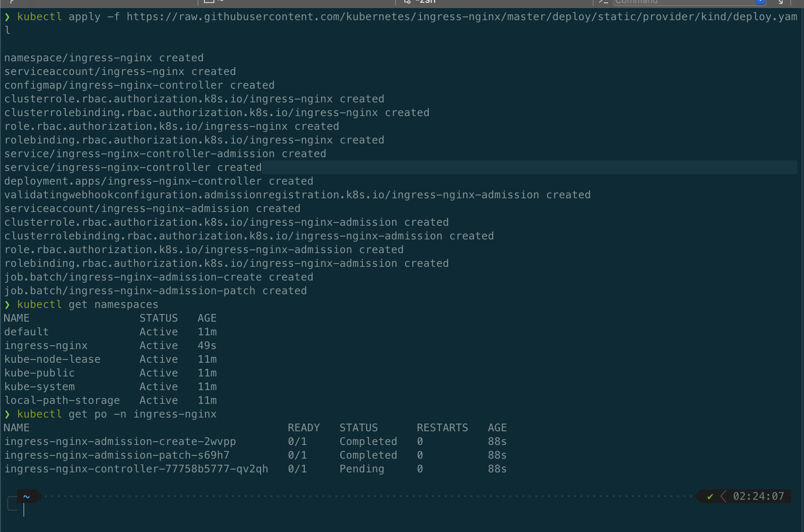Image resolution: width=804 pixels, height=532 pixels.
Task: Click the '11m' age of local-path-storage
Action: (x=207, y=401)
